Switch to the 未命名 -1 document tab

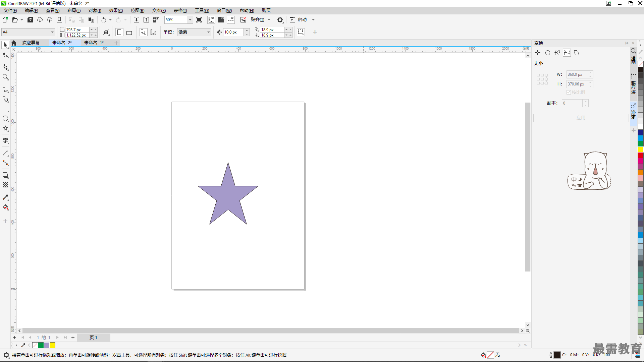click(94, 43)
